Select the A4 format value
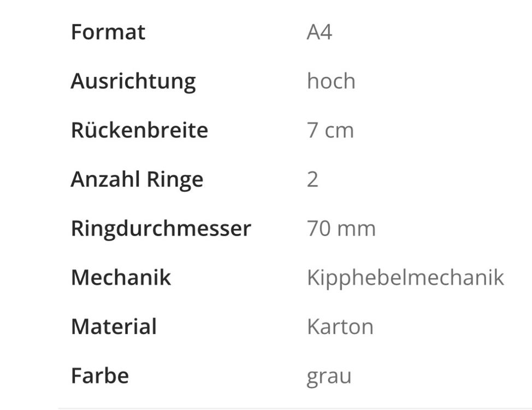 pyautogui.click(x=320, y=32)
